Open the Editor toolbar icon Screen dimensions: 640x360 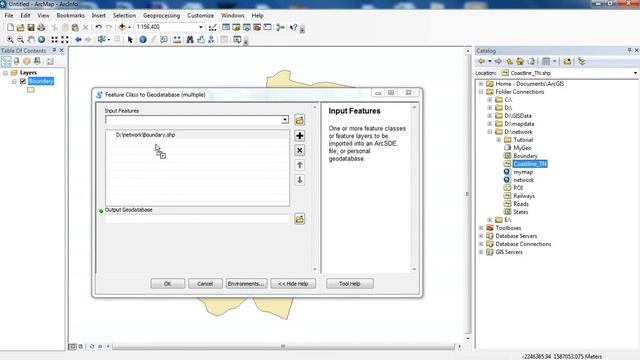(213, 27)
